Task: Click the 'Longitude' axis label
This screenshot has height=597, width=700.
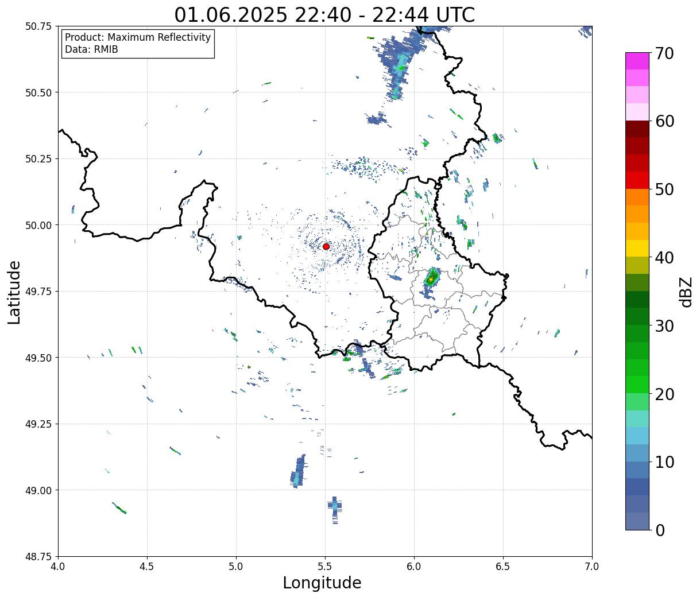Action: tap(322, 583)
